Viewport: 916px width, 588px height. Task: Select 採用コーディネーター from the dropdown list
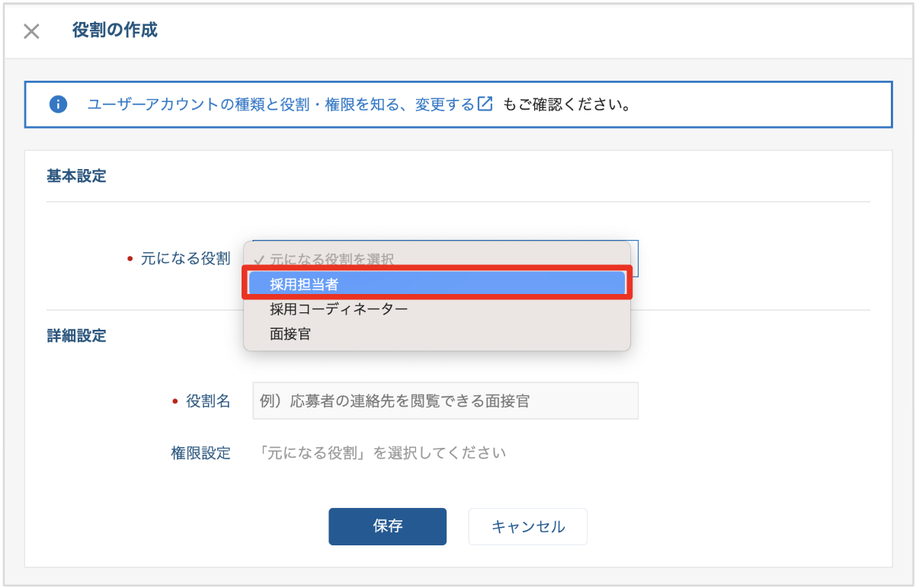(x=437, y=309)
